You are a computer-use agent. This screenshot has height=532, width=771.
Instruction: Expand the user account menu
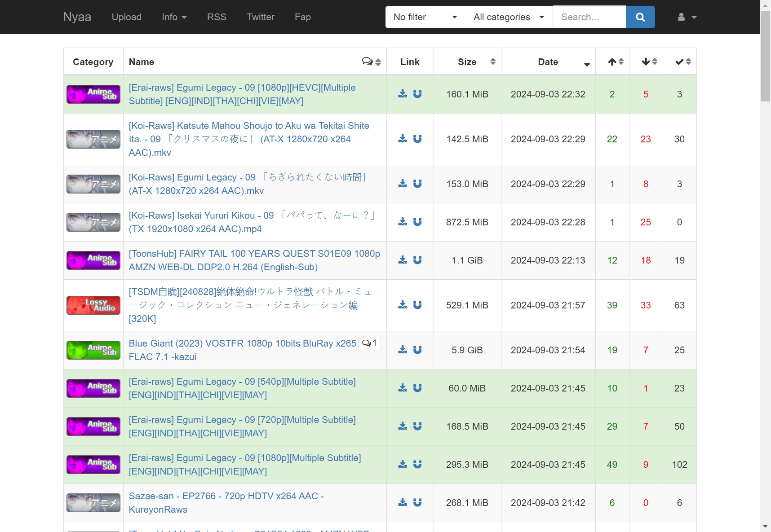click(687, 17)
